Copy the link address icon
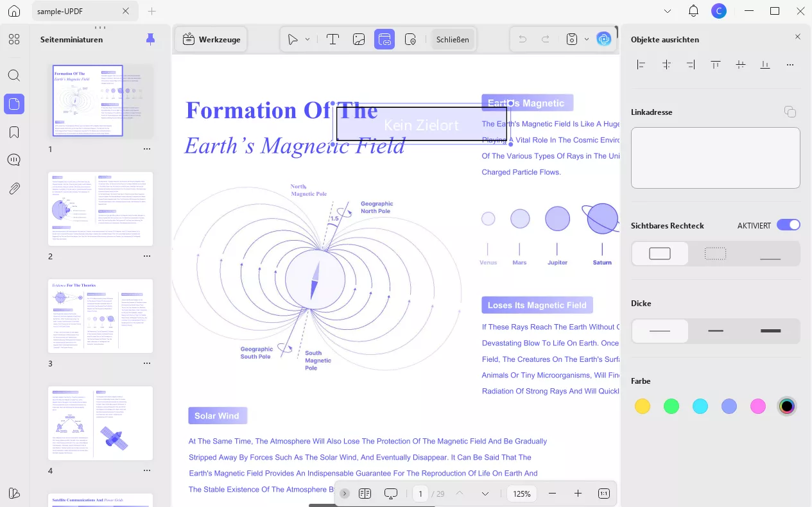812x507 pixels. pyautogui.click(x=790, y=112)
